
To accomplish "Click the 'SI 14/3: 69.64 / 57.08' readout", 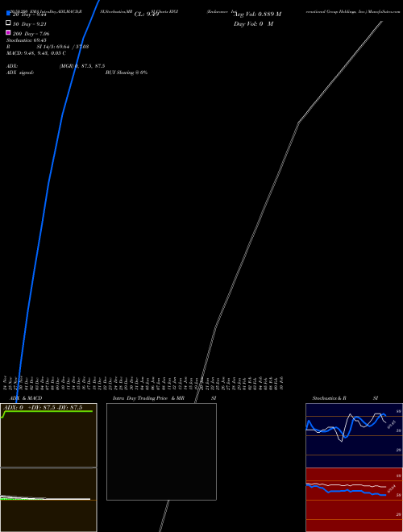I will pos(63,47).
